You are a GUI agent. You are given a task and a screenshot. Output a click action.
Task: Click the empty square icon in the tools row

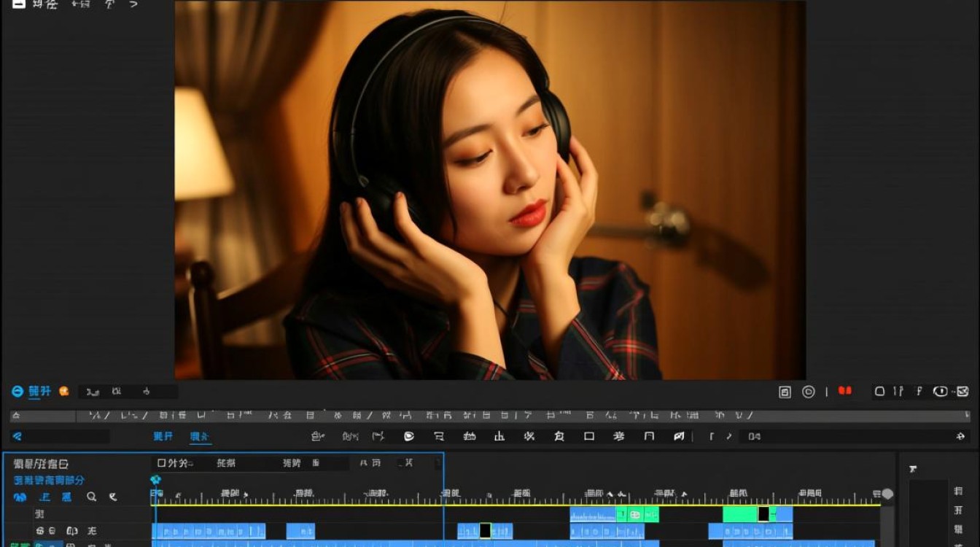tap(589, 436)
